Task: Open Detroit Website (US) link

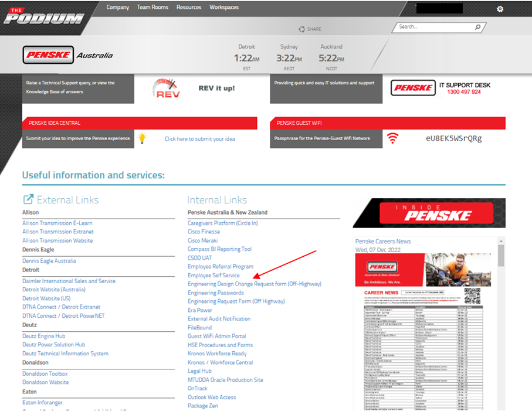Action: coord(46,298)
